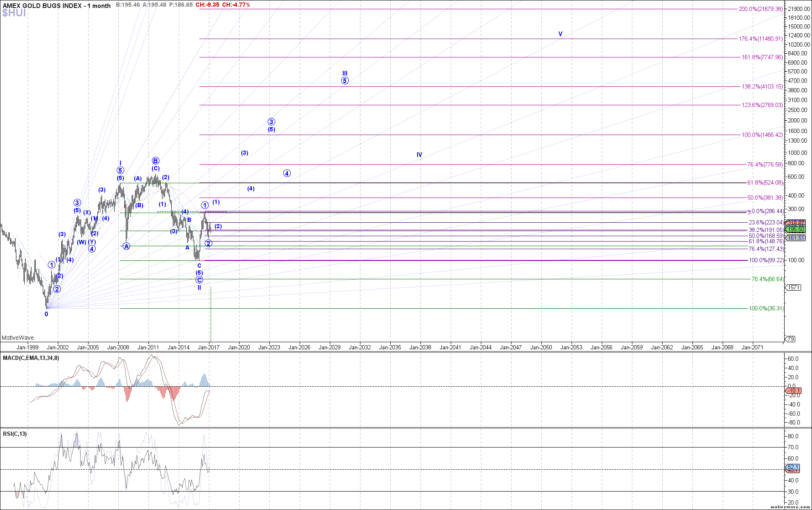Select the wave II label under circled C
The image size is (812, 510).
click(199, 288)
